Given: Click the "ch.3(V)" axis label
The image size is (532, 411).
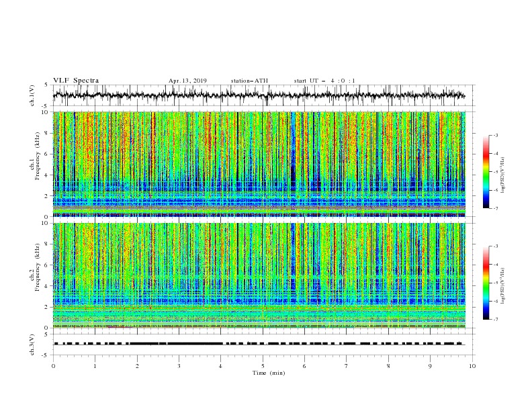Looking at the screenshot, I should click(x=32, y=345).
